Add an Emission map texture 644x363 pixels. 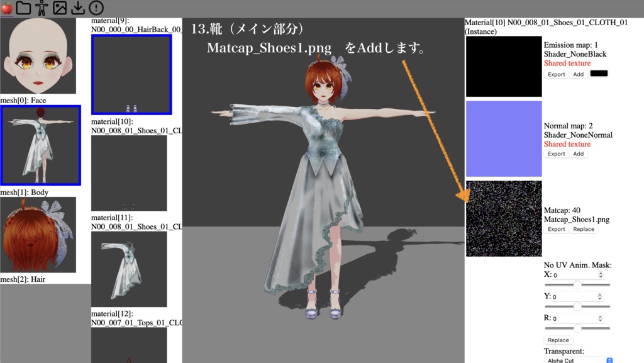579,74
